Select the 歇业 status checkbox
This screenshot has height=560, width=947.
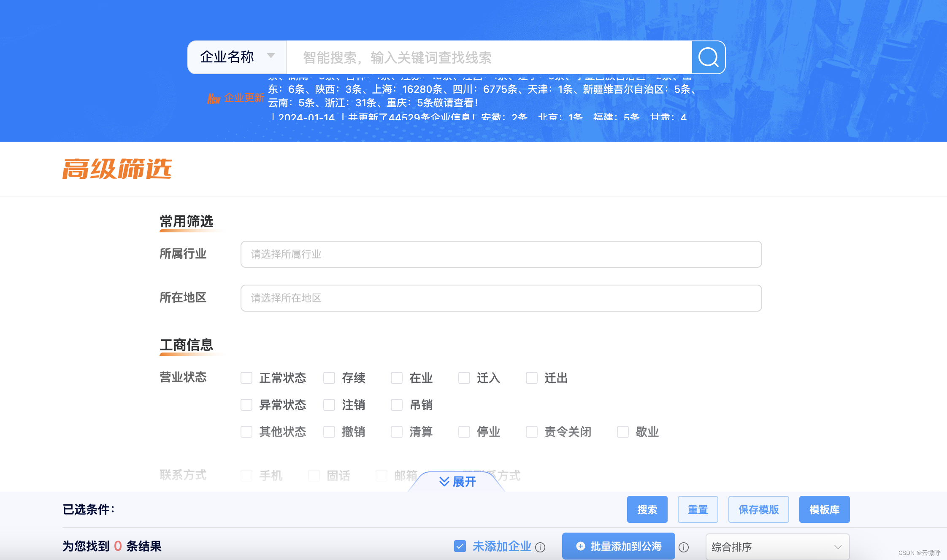coord(623,432)
